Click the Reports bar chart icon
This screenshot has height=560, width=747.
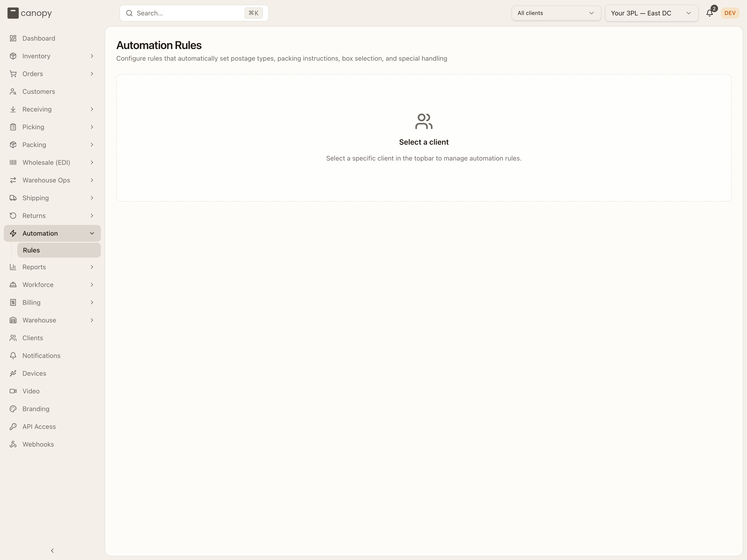(x=13, y=267)
